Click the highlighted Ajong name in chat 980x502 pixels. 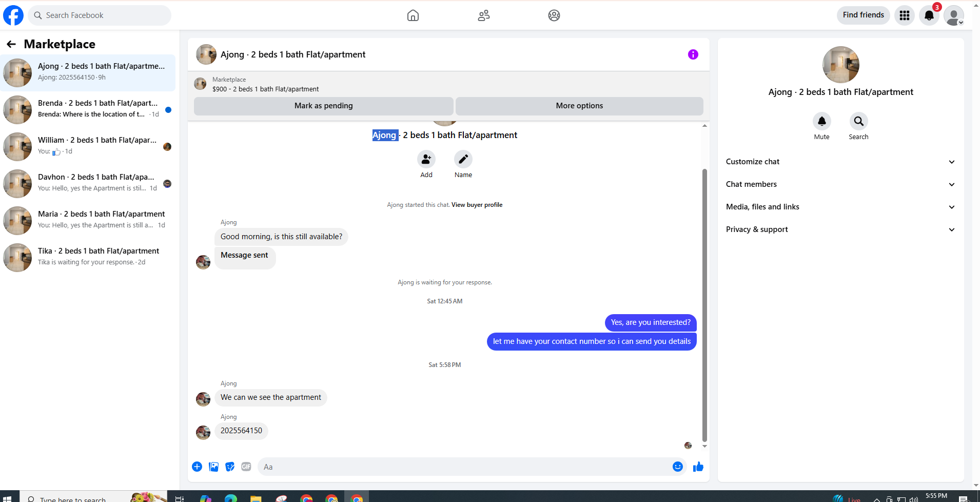click(385, 135)
